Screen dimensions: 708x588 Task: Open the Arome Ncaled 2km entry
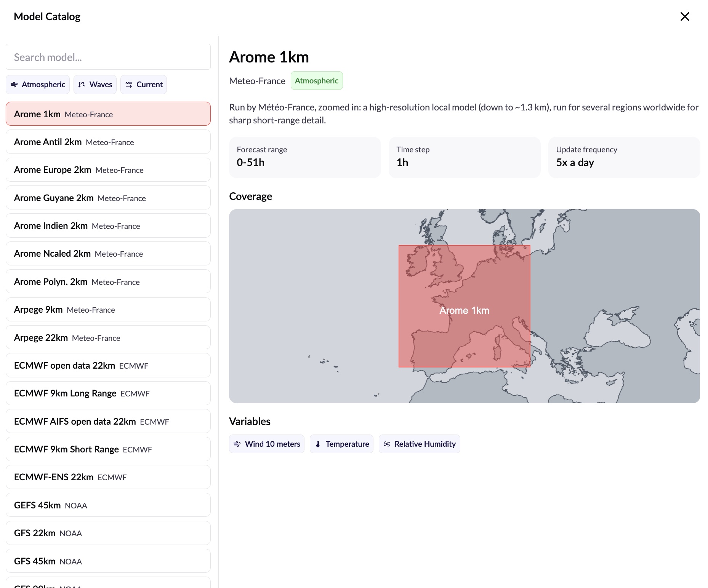pyautogui.click(x=108, y=254)
